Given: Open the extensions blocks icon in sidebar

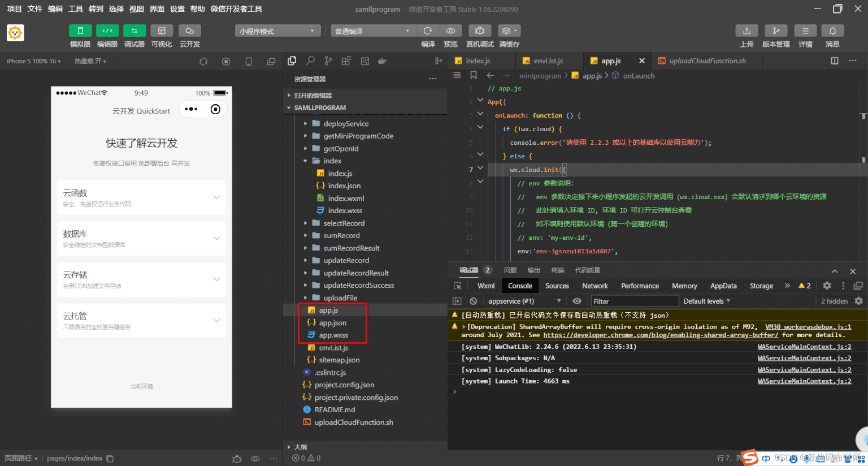Looking at the screenshot, I should pos(346,61).
